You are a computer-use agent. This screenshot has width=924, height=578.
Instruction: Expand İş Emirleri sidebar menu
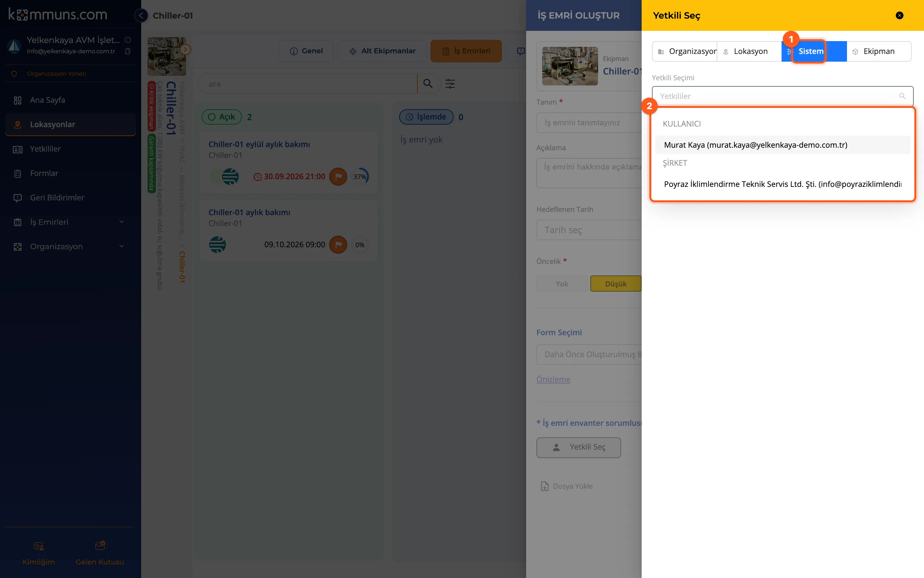71,222
